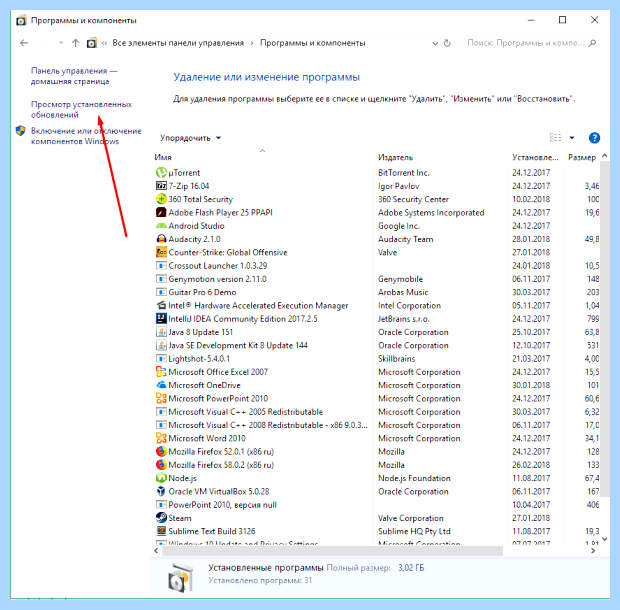Click vertical scrollbar down arrow
The image size is (620, 610).
(605, 539)
